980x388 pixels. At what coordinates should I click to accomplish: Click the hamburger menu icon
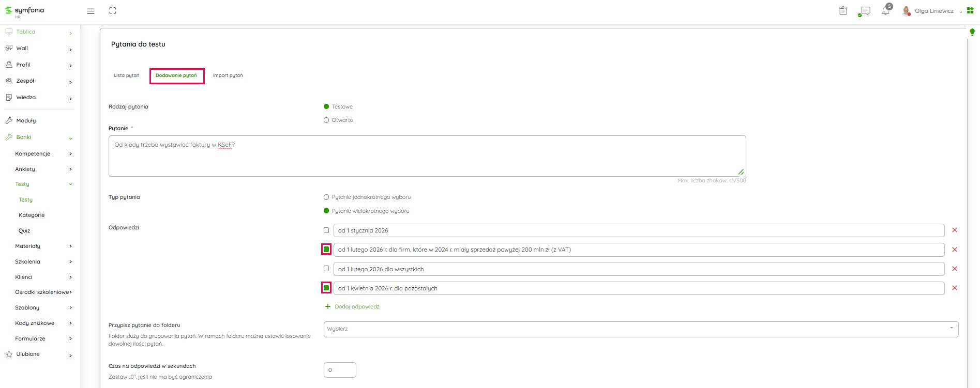coord(91,11)
